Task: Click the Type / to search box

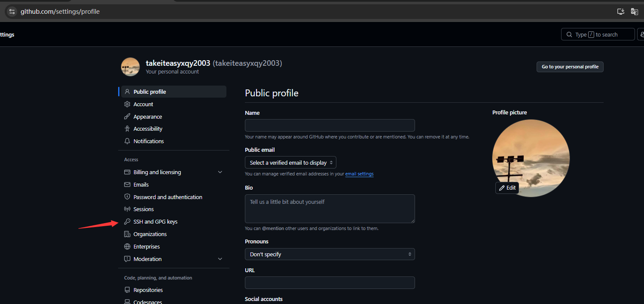Action: coord(598,34)
